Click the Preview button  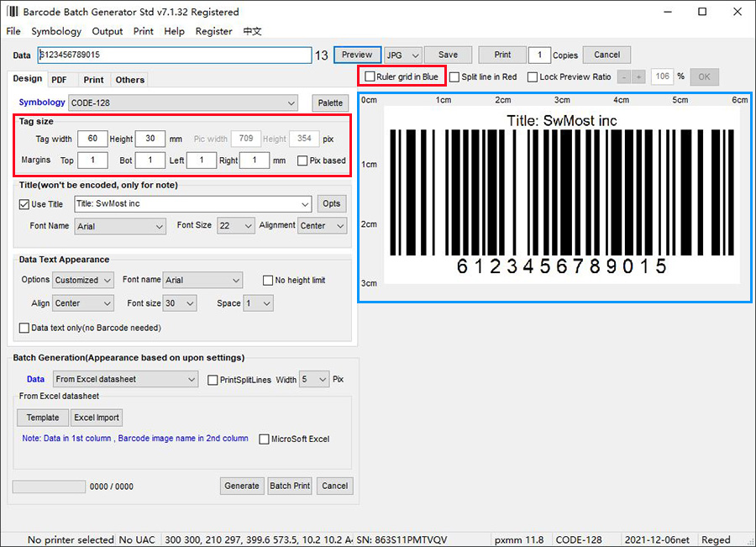(357, 55)
